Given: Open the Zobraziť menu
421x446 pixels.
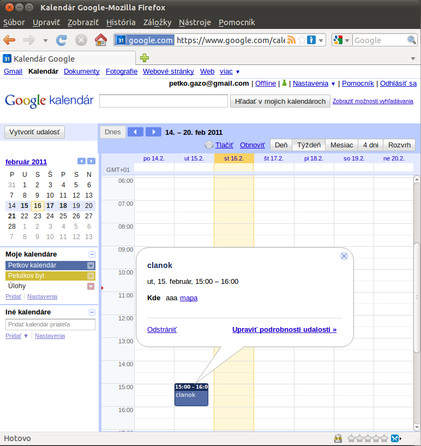Looking at the screenshot, I should (83, 22).
